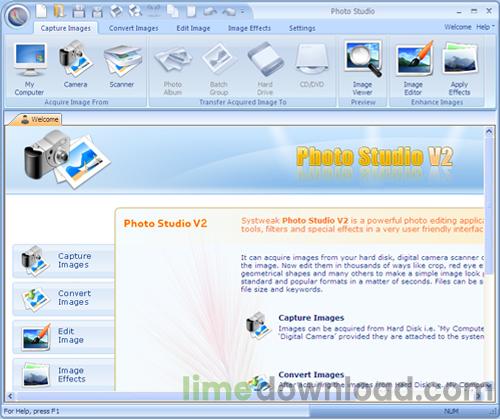Transfer images to Hard Drive
Viewport: 500px width, 420px height.
[x=265, y=69]
